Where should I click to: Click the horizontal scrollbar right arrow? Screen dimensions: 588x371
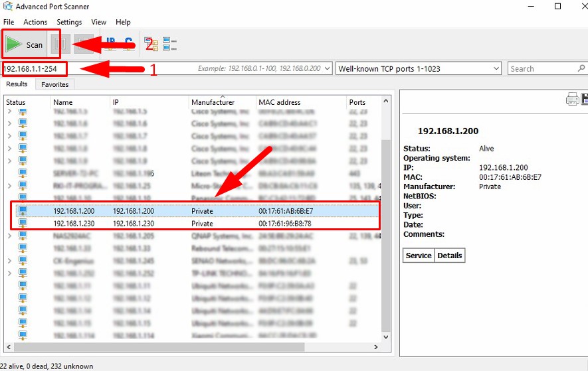click(x=376, y=347)
